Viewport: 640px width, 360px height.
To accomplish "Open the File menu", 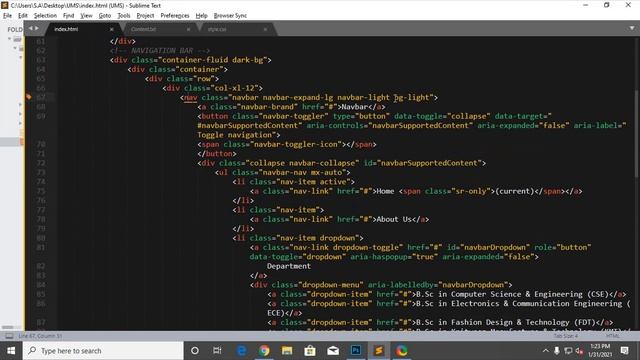I will point(7,16).
